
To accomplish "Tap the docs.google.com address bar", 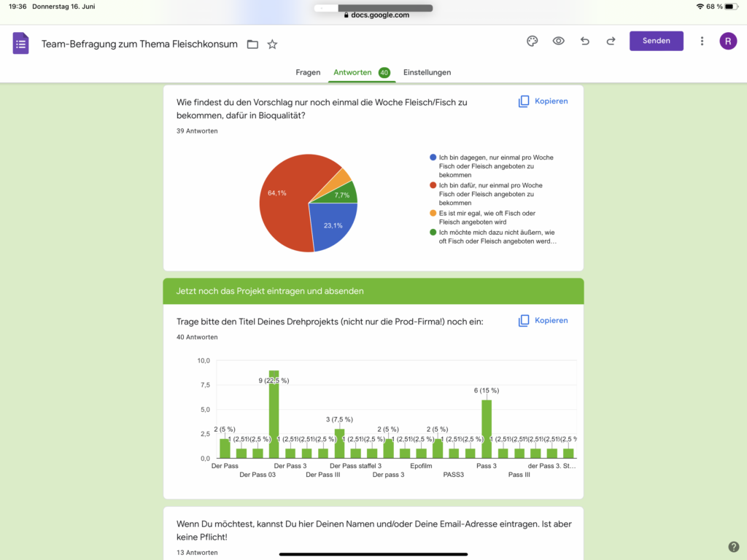I will pos(376,15).
